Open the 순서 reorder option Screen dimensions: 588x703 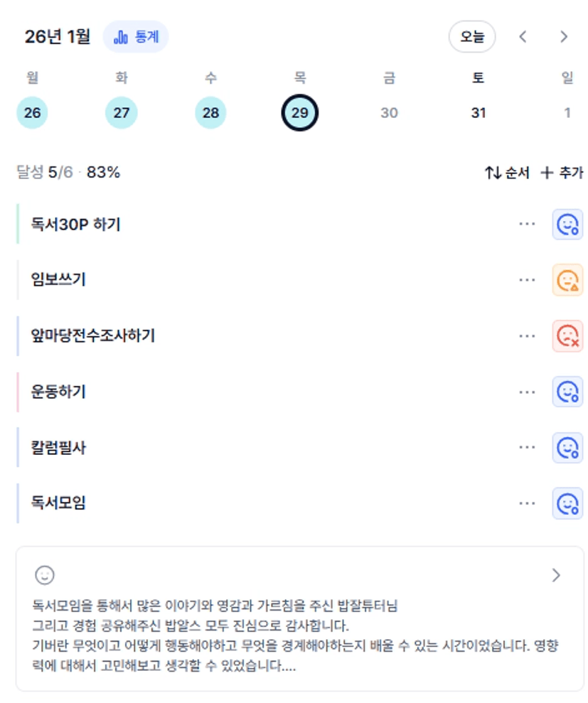[507, 173]
